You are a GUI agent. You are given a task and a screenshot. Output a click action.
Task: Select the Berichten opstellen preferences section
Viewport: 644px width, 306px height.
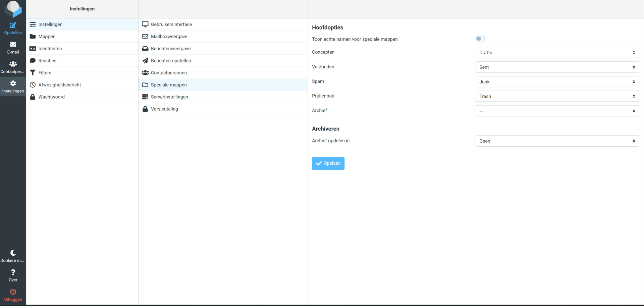coord(223,61)
